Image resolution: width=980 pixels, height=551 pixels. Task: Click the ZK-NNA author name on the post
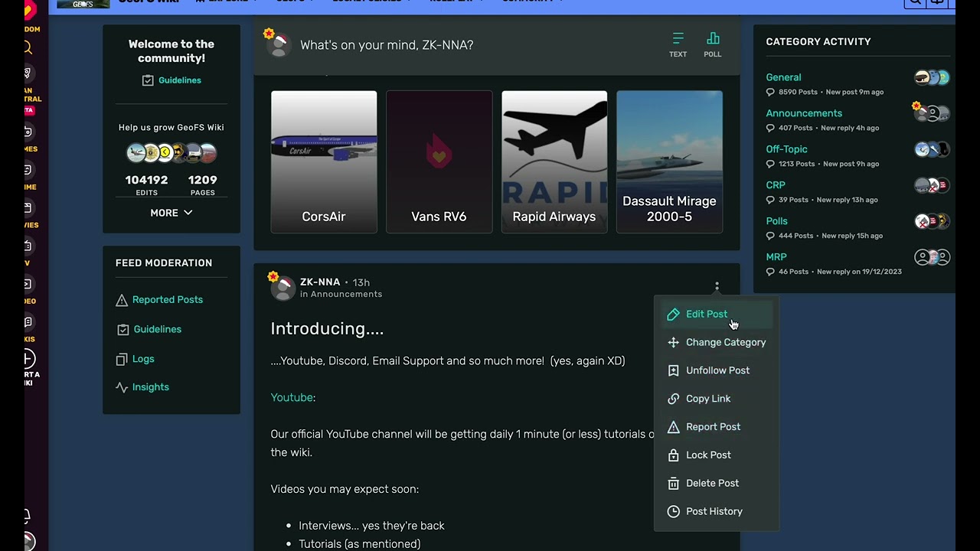click(x=320, y=282)
